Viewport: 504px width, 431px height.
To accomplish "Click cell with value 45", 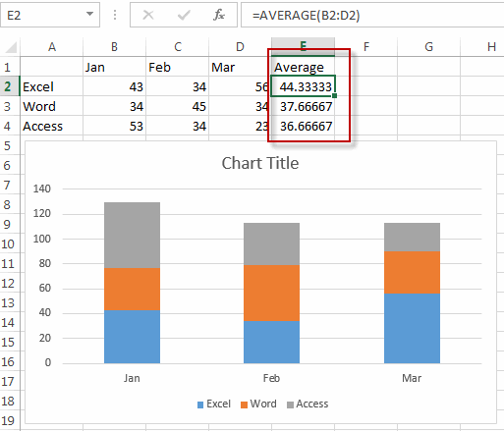I will point(177,106).
